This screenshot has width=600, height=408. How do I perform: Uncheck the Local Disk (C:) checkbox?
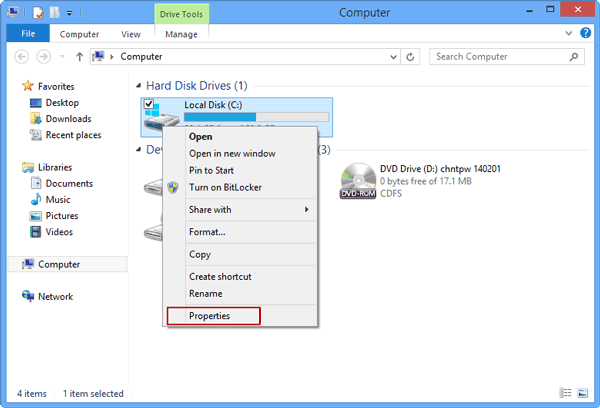click(x=149, y=104)
